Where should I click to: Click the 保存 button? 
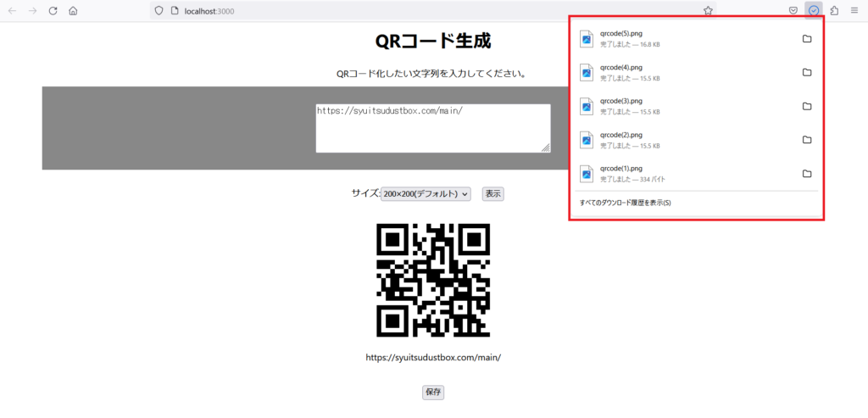click(433, 392)
